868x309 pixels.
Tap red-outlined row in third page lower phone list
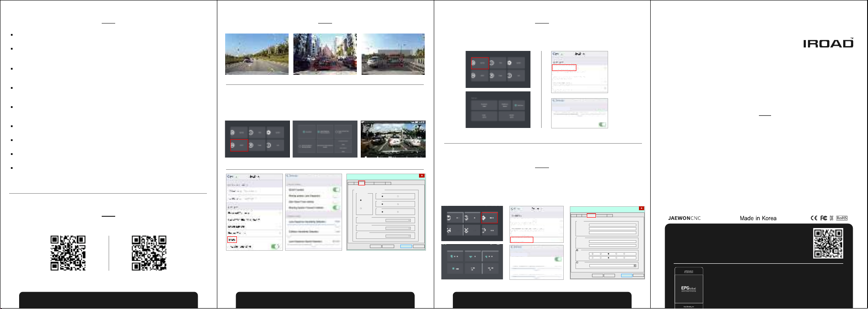[x=522, y=240]
